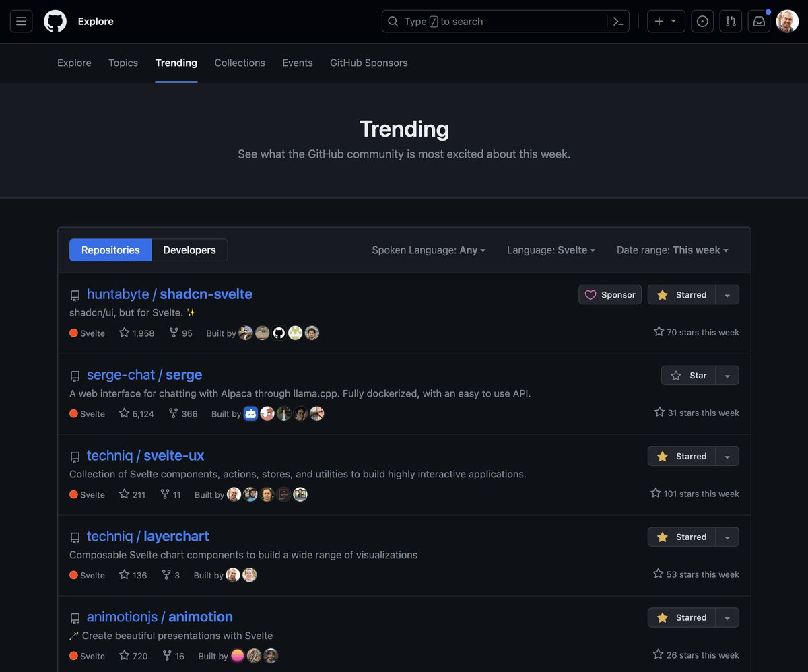
Task: Click the GitHub logo to go home
Action: pos(55,21)
